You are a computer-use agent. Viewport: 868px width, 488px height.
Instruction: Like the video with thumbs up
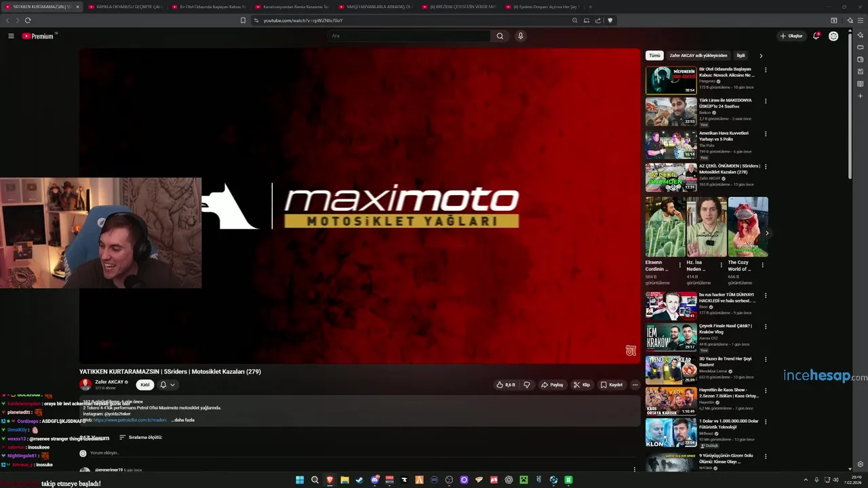click(505, 384)
